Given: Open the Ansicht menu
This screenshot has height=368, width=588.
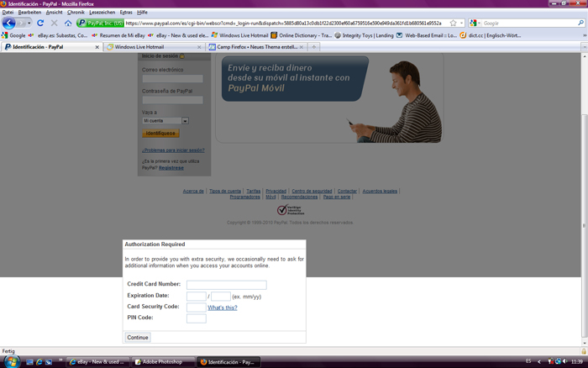Looking at the screenshot, I should click(x=54, y=13).
